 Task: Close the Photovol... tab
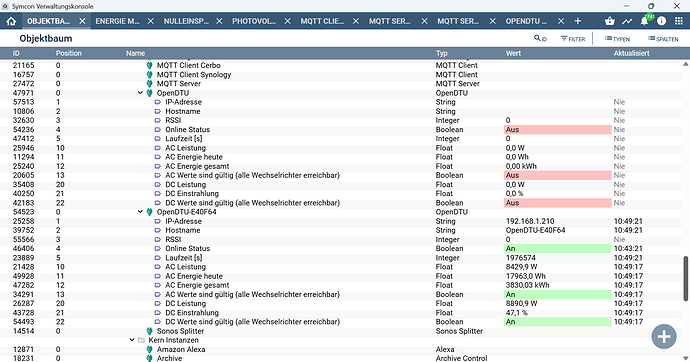287,21
